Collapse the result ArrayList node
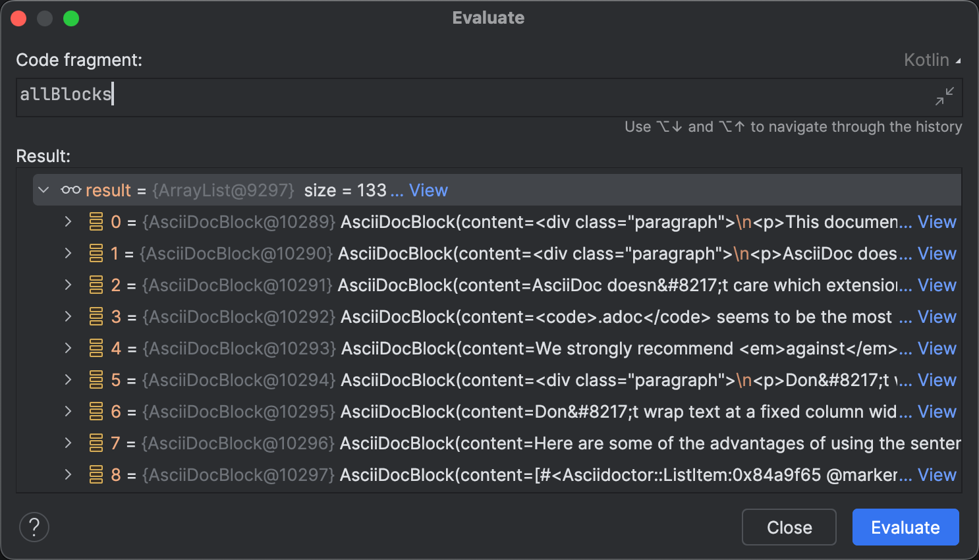 click(x=43, y=190)
